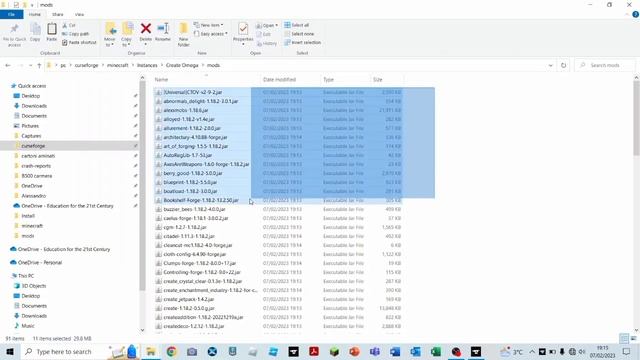Select citadel-1.11.3-1.18.2.jar file
640x360 pixels.
pyautogui.click(x=189, y=236)
